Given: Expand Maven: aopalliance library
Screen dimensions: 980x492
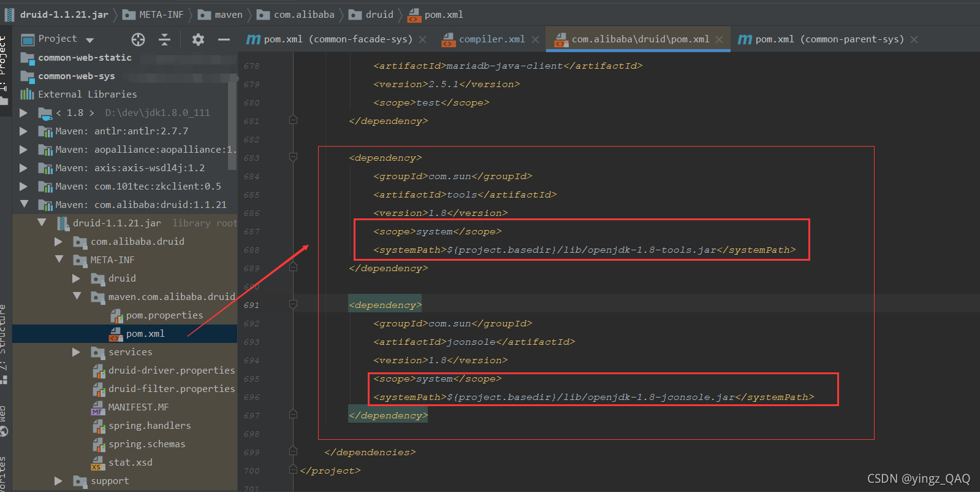Looking at the screenshot, I should (x=23, y=150).
